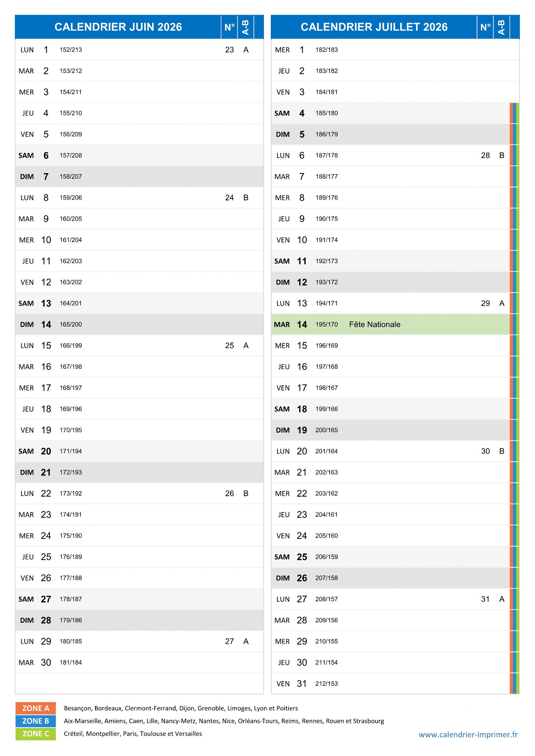Image resolution: width=535 pixels, height=756 pixels.
Task: Click the N° column header in June
Action: pyautogui.click(x=229, y=27)
